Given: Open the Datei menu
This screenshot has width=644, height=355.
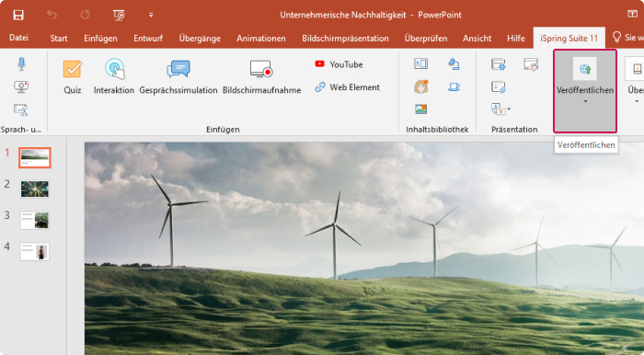Looking at the screenshot, I should tap(19, 38).
